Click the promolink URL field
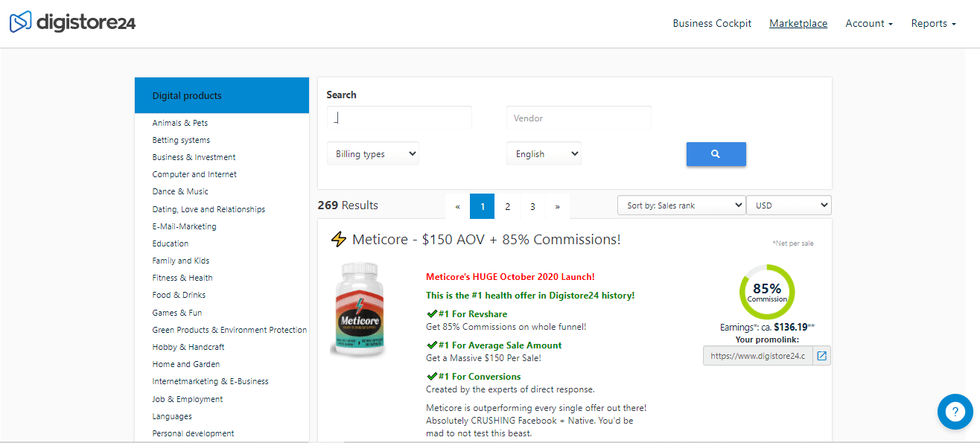 tap(758, 356)
